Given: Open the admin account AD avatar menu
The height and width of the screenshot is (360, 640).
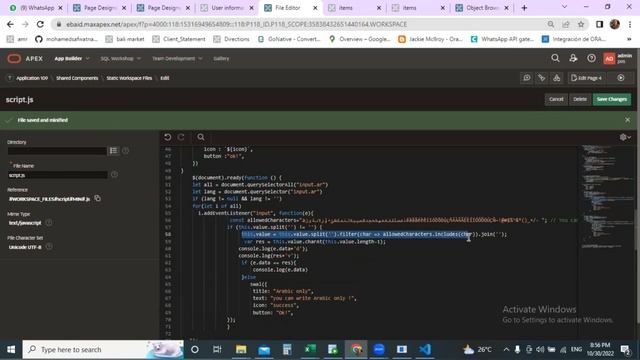Looking at the screenshot, I should 609,58.
